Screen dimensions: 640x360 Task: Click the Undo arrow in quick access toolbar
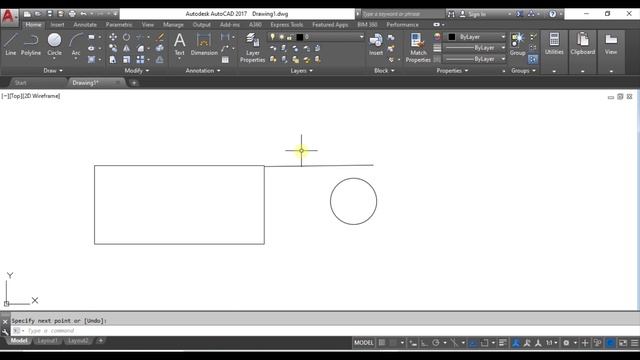pyautogui.click(x=83, y=14)
